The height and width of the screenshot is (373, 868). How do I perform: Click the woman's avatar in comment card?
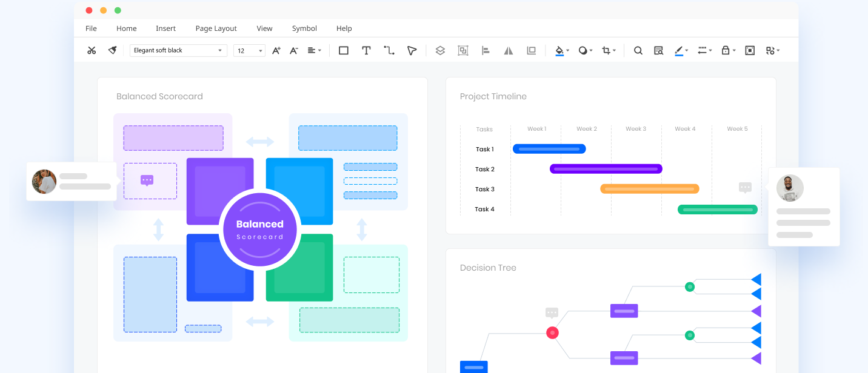[44, 182]
